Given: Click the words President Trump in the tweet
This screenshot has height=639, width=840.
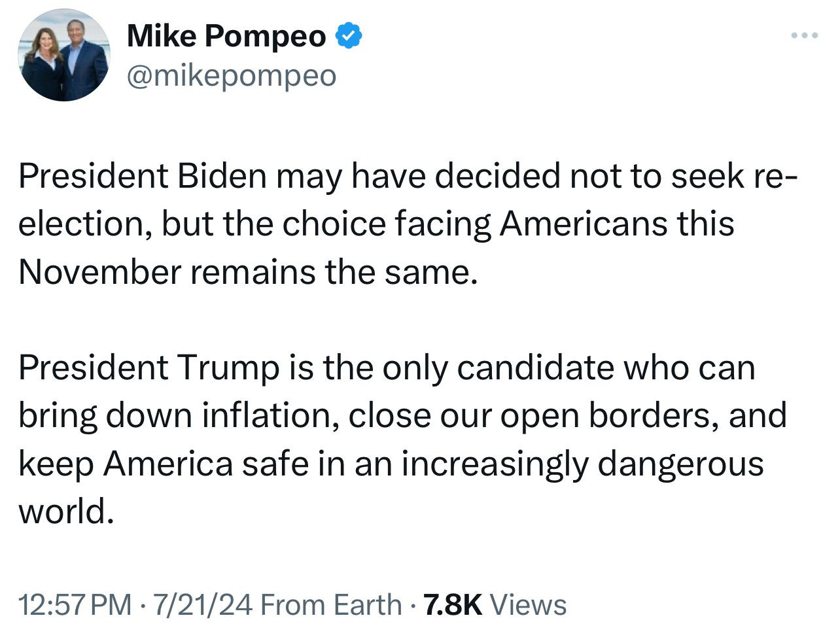Looking at the screenshot, I should click(x=148, y=368).
